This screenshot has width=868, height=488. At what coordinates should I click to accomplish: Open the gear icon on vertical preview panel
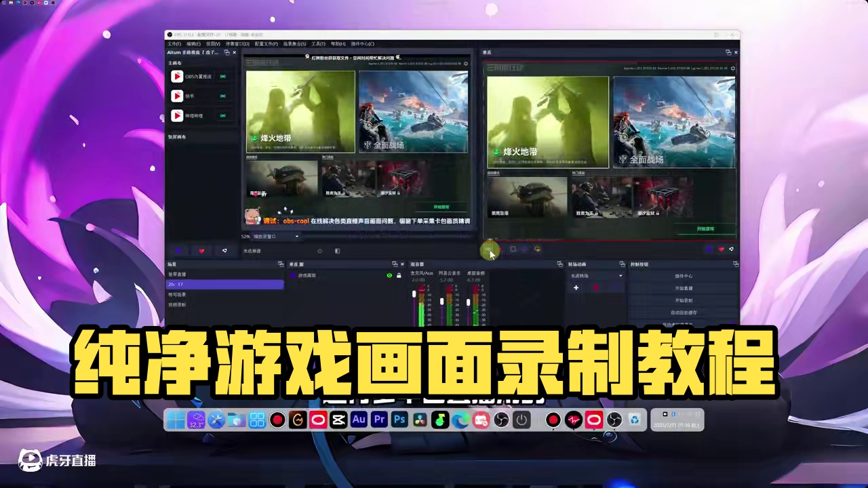[x=732, y=68]
